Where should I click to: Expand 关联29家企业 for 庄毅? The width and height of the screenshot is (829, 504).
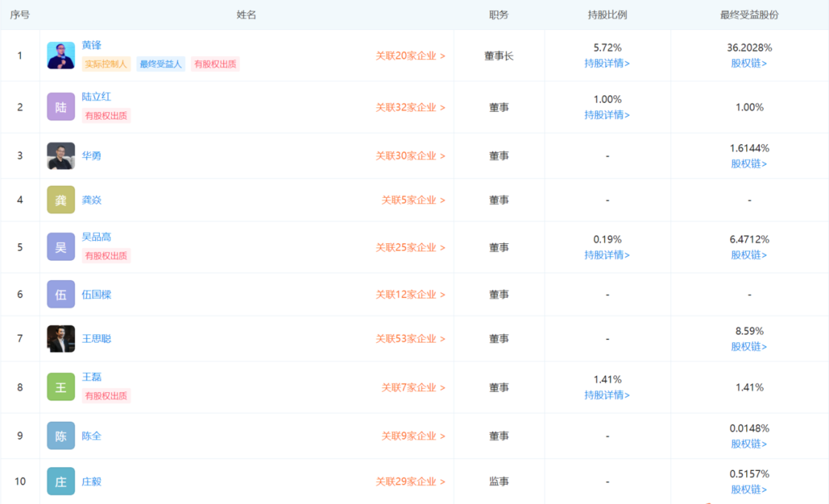click(410, 482)
